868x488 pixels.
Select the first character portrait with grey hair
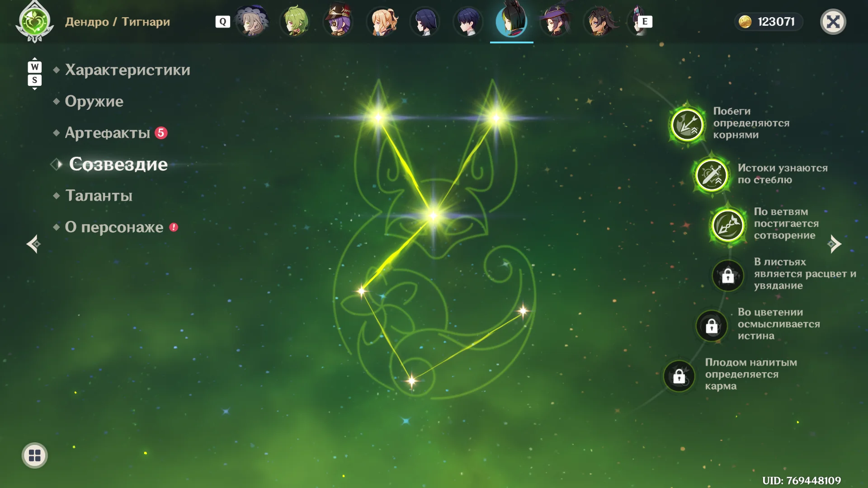252,21
